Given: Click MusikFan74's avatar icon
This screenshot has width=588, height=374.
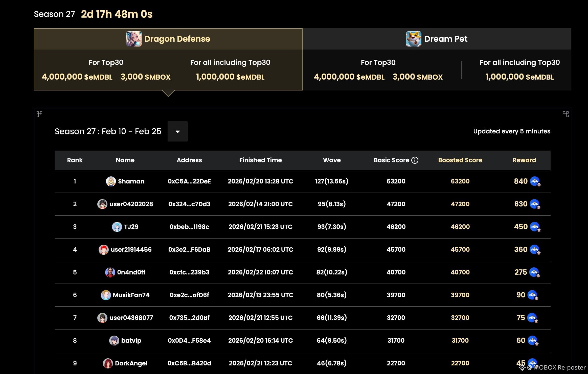Looking at the screenshot, I should tap(106, 295).
